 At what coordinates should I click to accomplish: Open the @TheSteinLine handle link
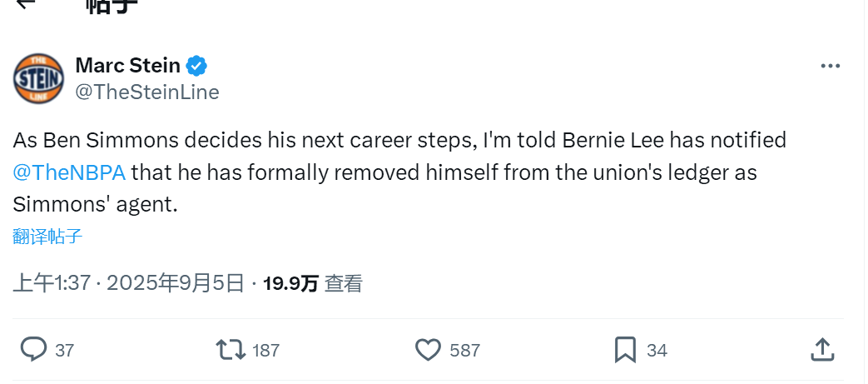[x=147, y=92]
